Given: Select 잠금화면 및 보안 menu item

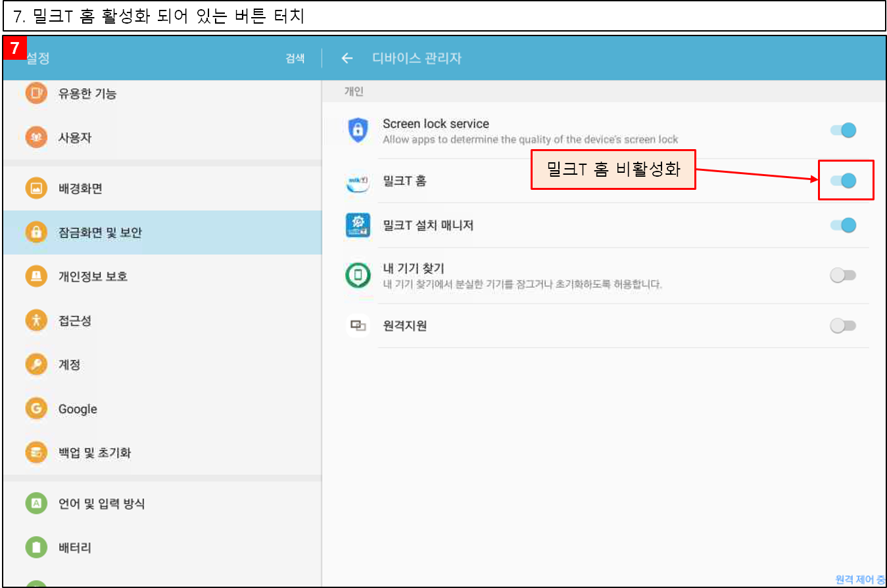Looking at the screenshot, I should (162, 233).
